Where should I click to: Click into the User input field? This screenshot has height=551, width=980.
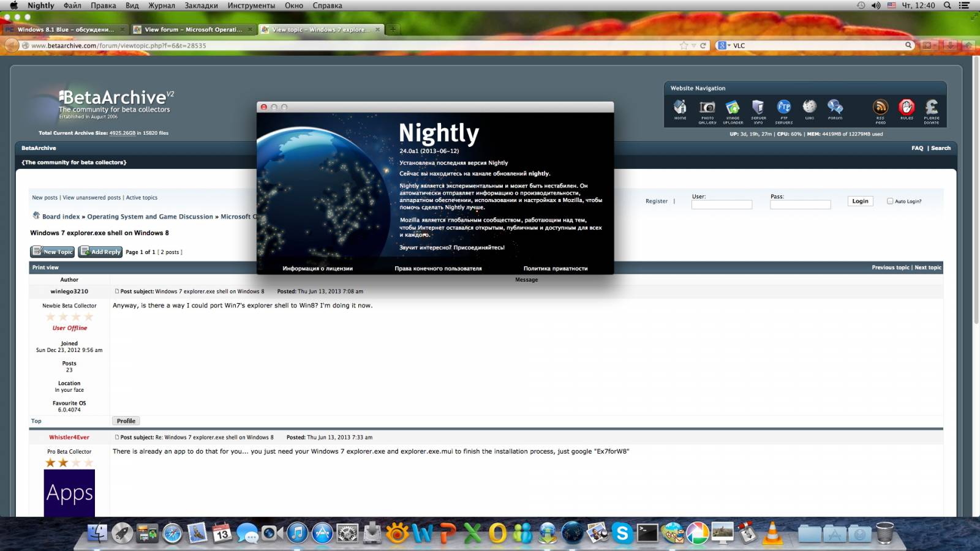(x=722, y=204)
